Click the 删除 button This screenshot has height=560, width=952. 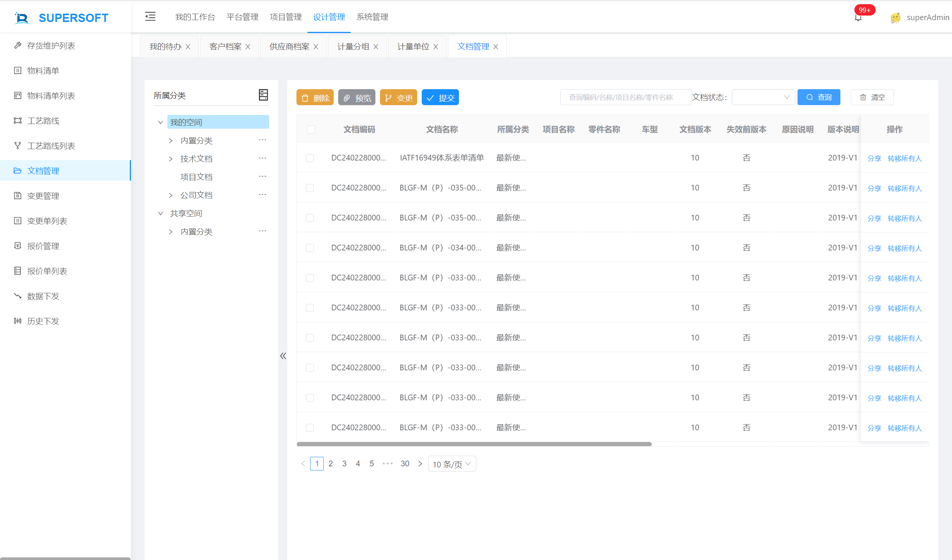pos(315,97)
